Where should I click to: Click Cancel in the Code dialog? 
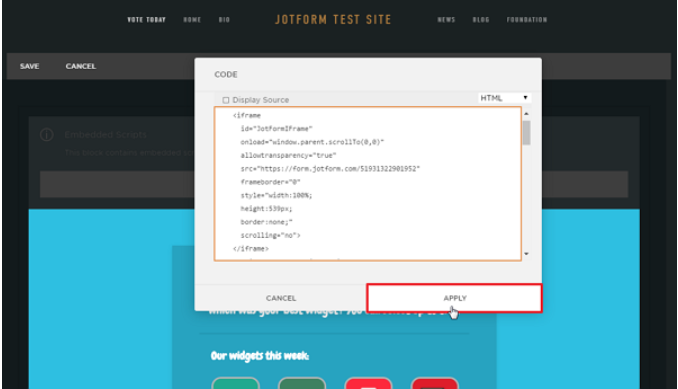281,298
